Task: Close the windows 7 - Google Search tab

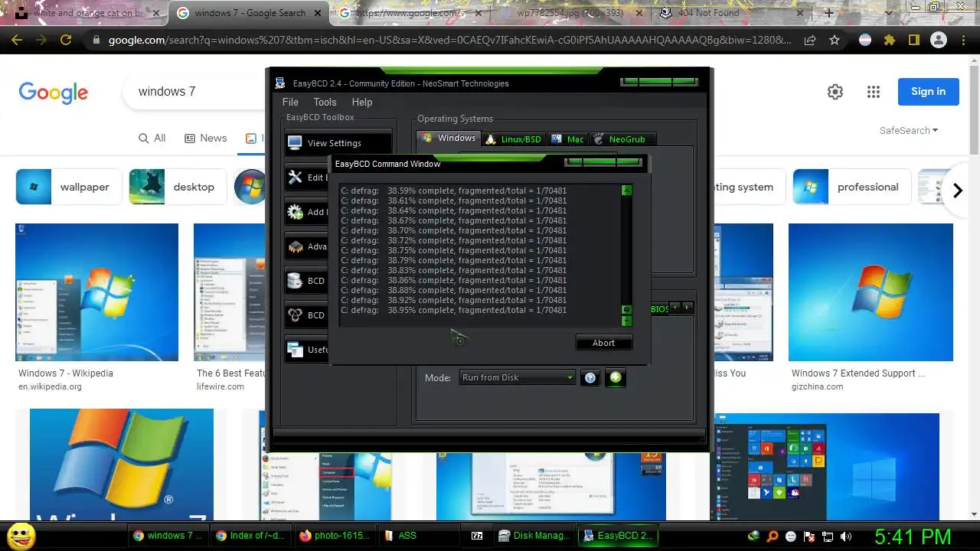Action: [x=318, y=13]
